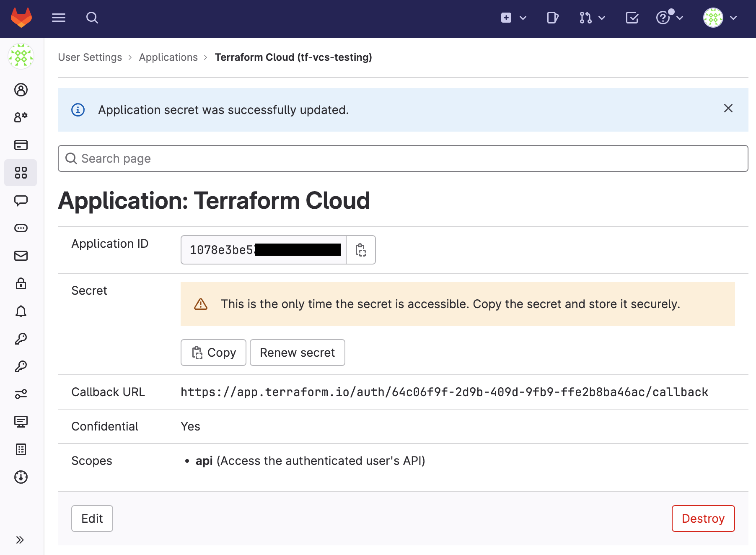The width and height of the screenshot is (756, 555).
Task: Open the hamburger main menu
Action: (x=59, y=18)
